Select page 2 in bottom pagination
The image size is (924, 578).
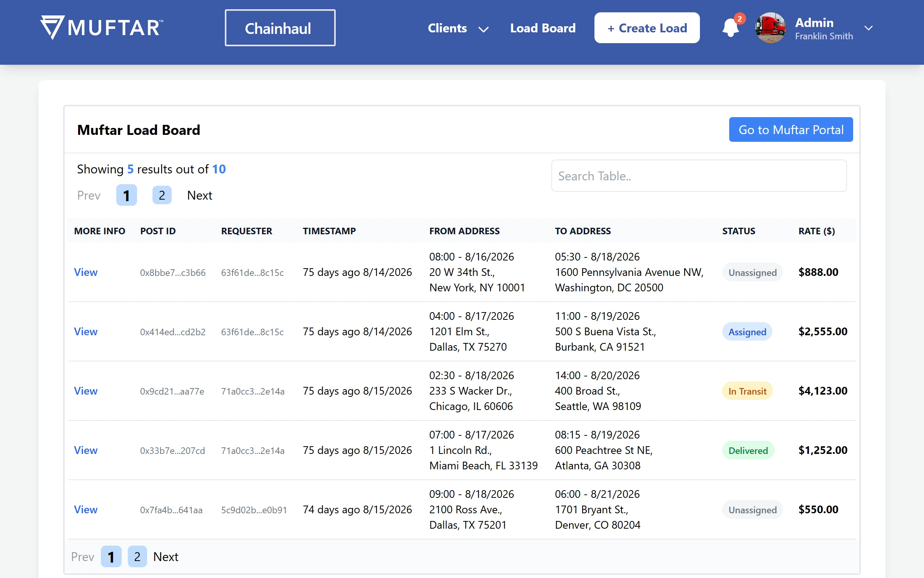[x=137, y=556]
